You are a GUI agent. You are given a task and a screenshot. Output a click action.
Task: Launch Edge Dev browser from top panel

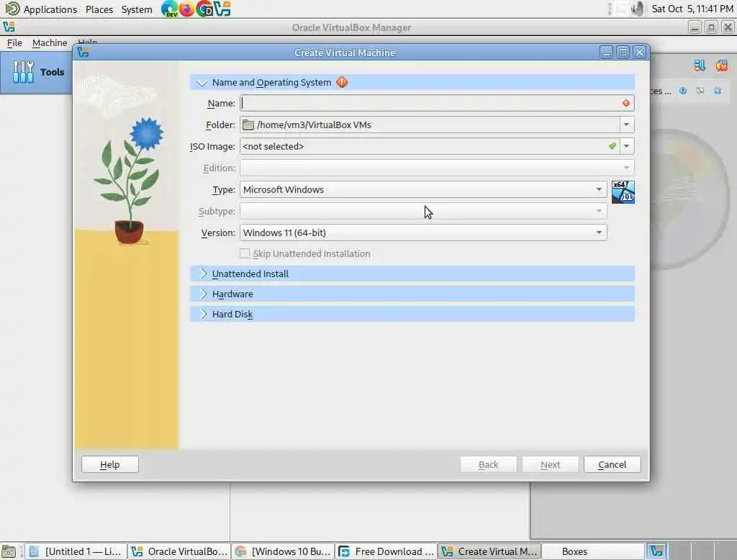tap(168, 9)
